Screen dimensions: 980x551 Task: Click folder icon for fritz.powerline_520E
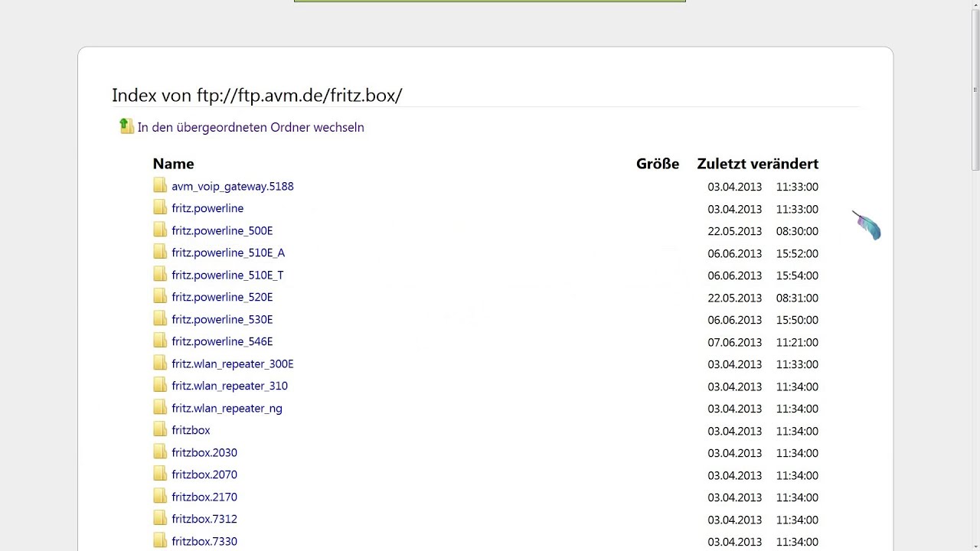160,296
